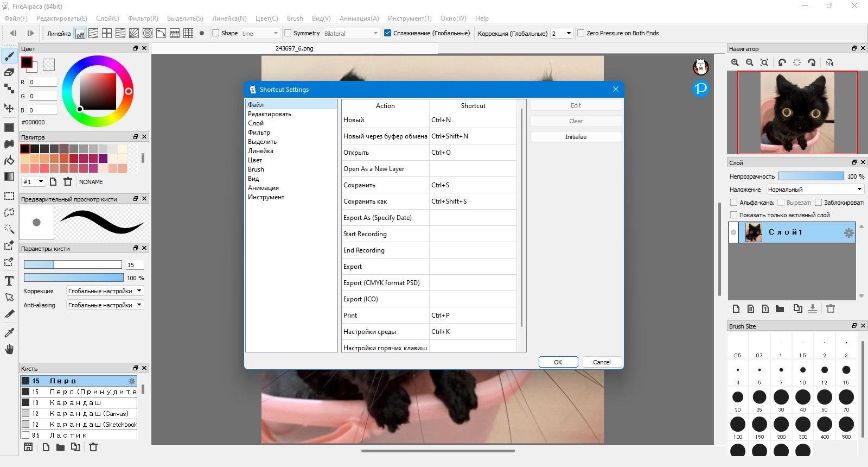Uncheck Сглаживание (Глобальные) checkbox
The width and height of the screenshot is (868, 467).
pyautogui.click(x=387, y=33)
